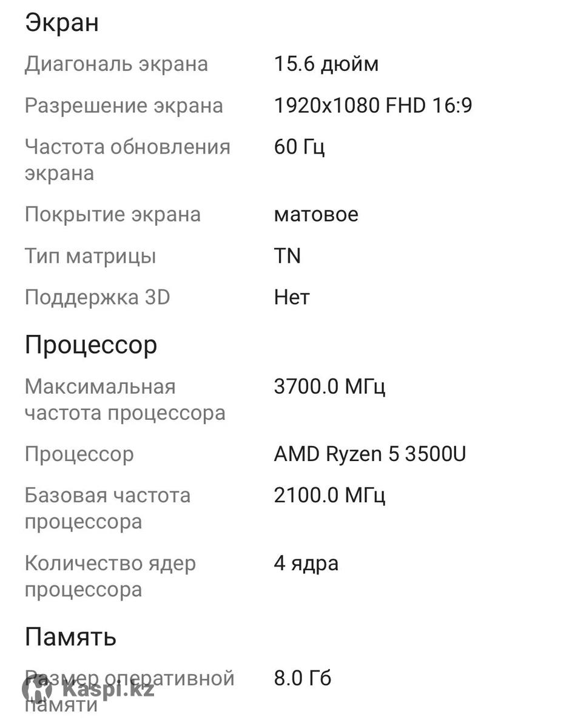Tap the Тип матрицы label
The width and height of the screenshot is (572, 728).
pyautogui.click(x=90, y=256)
